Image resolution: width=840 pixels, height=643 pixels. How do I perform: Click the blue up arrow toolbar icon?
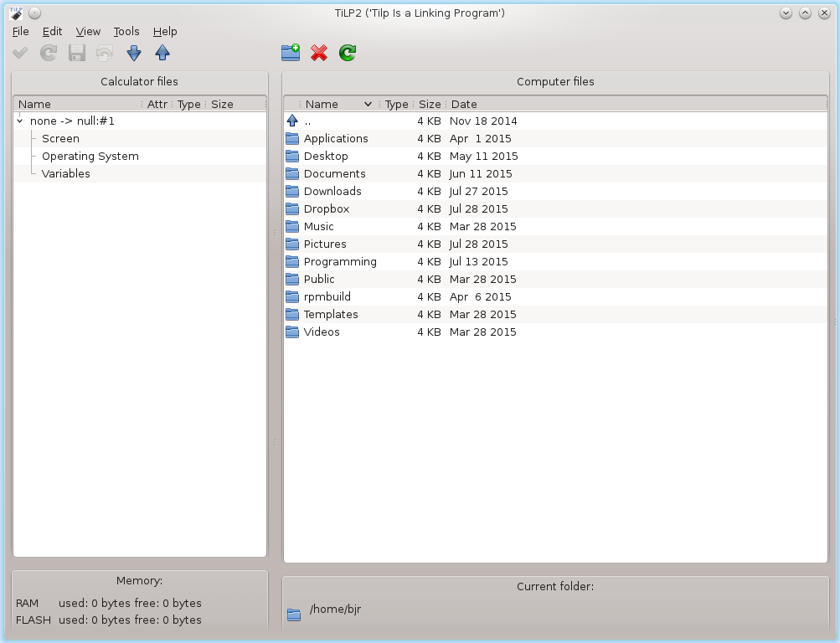pyautogui.click(x=162, y=54)
